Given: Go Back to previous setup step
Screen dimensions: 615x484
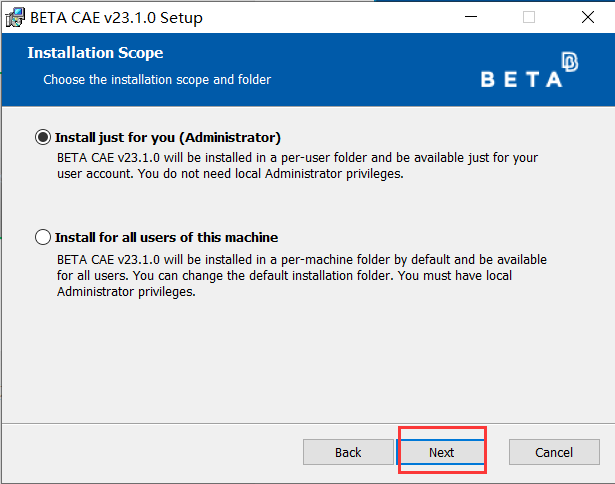Looking at the screenshot, I should pyautogui.click(x=348, y=452).
